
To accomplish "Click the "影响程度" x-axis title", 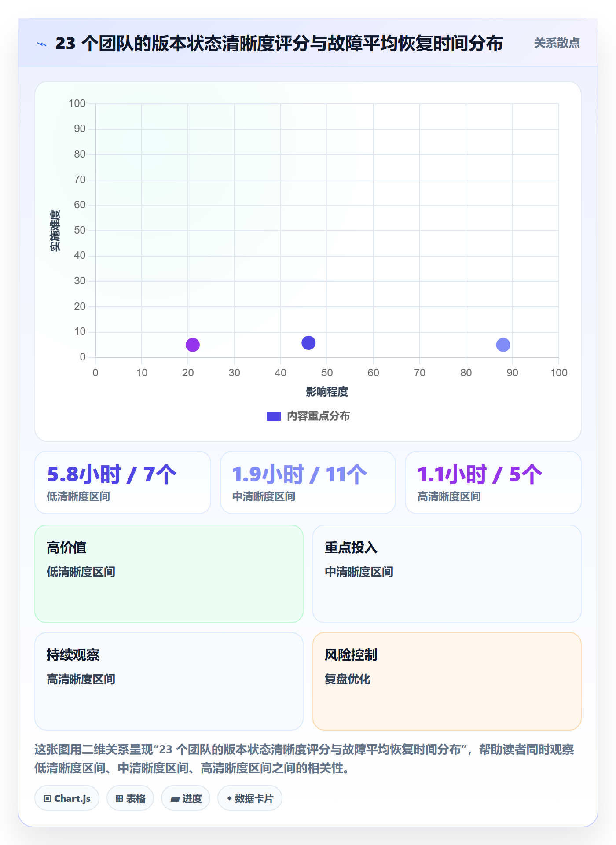I will [x=327, y=392].
